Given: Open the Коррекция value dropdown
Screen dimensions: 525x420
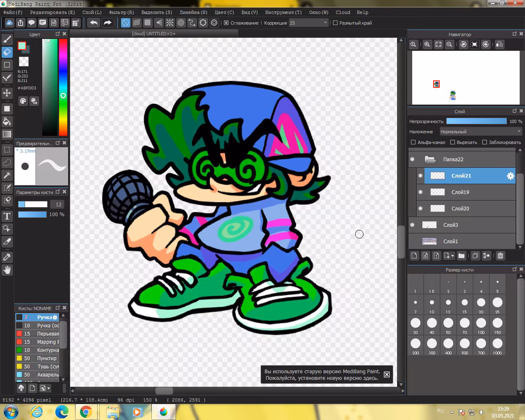Looking at the screenshot, I should click(x=308, y=23).
